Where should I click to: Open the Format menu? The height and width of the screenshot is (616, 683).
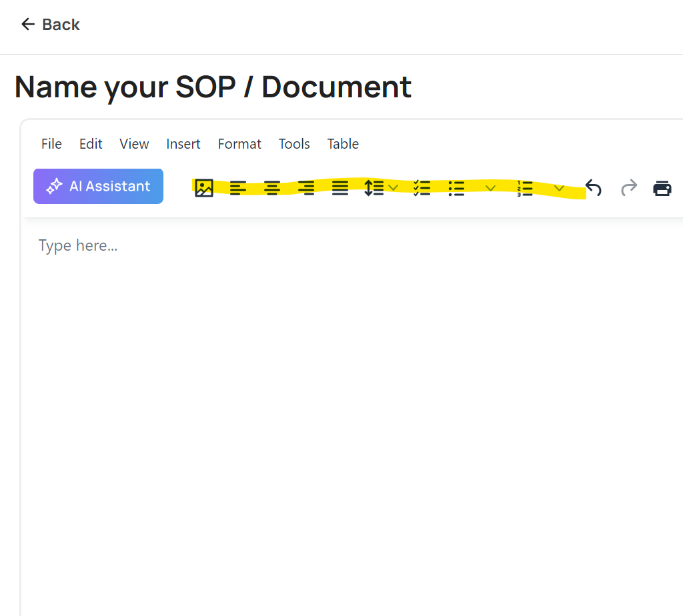click(239, 143)
